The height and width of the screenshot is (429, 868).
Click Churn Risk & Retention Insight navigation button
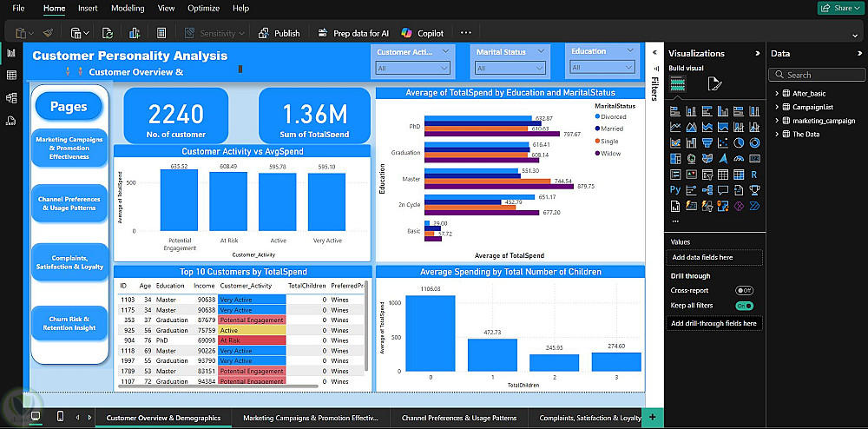point(69,324)
